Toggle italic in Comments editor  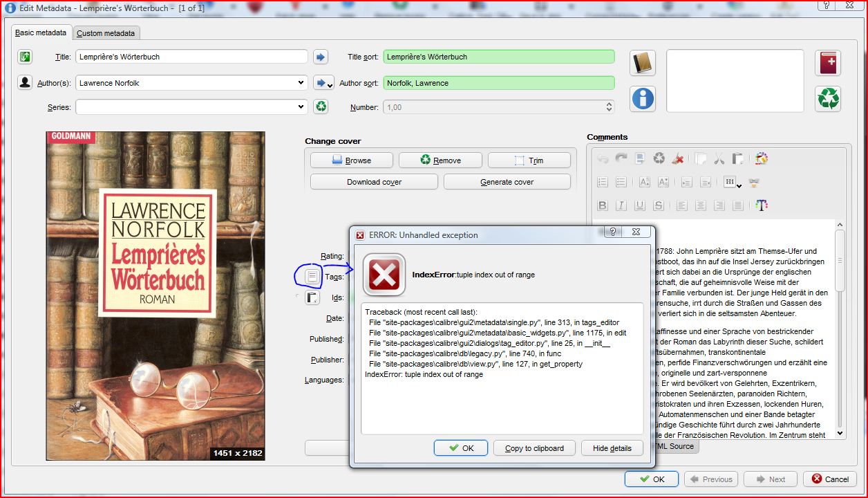click(x=621, y=205)
